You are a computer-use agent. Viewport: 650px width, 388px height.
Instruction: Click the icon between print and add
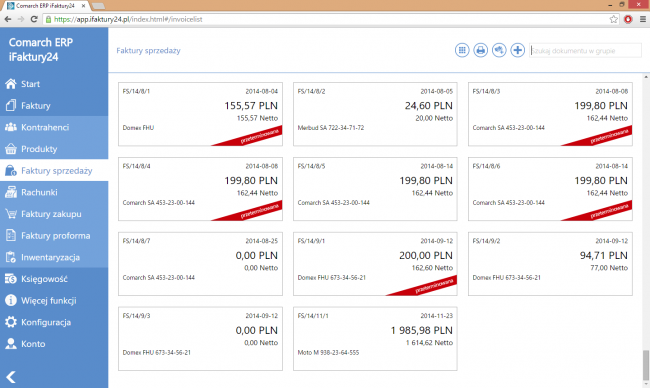point(499,51)
